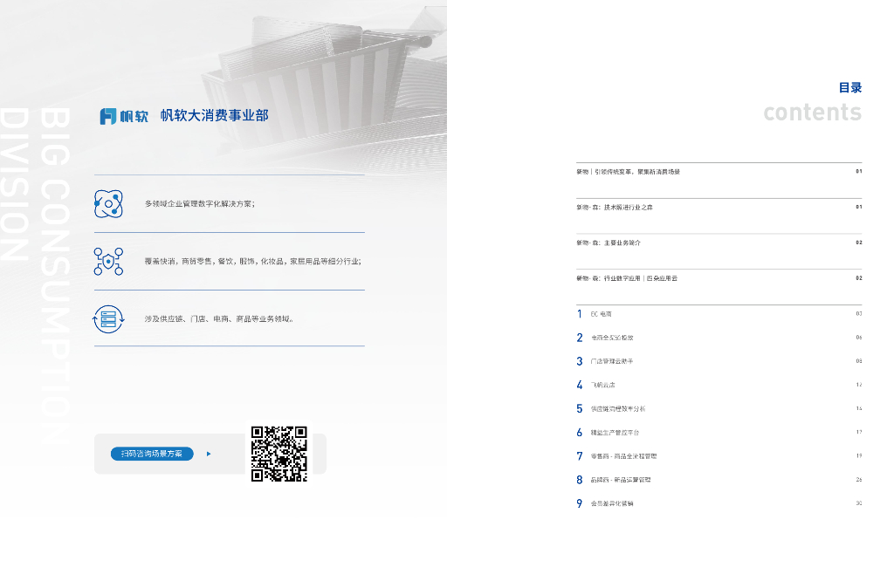The width and height of the screenshot is (894, 588).
Task: Open contents entry 引领传统变革,聚焦新消费场景
Action: pos(719,172)
